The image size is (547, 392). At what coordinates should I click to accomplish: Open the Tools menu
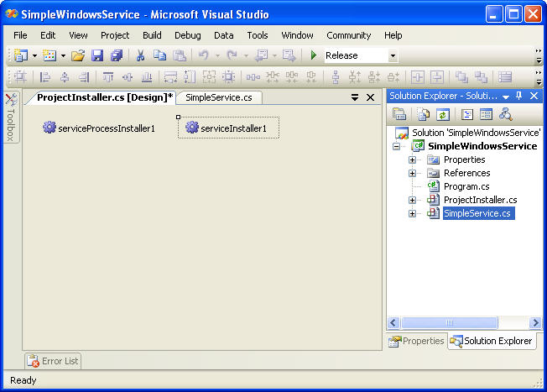click(x=258, y=35)
